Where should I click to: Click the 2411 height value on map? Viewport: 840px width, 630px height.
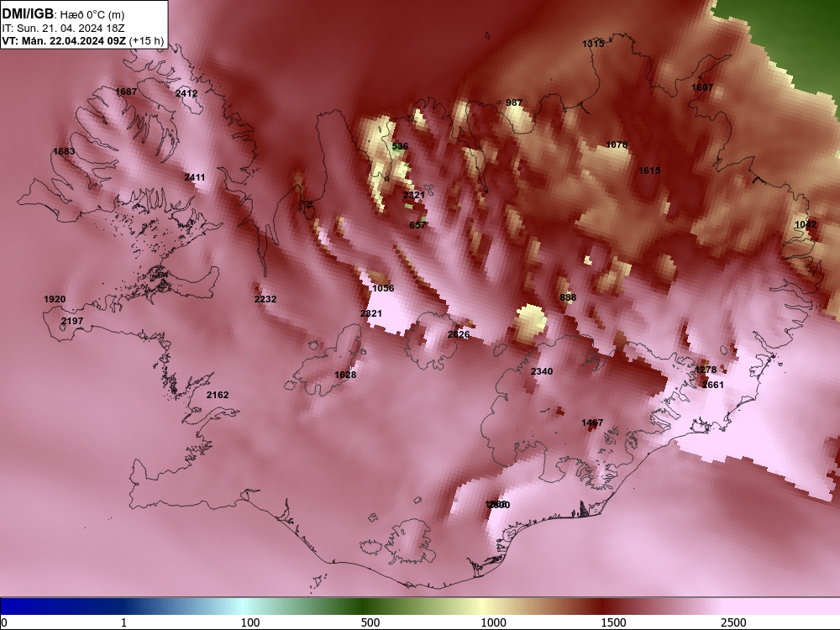(195, 177)
